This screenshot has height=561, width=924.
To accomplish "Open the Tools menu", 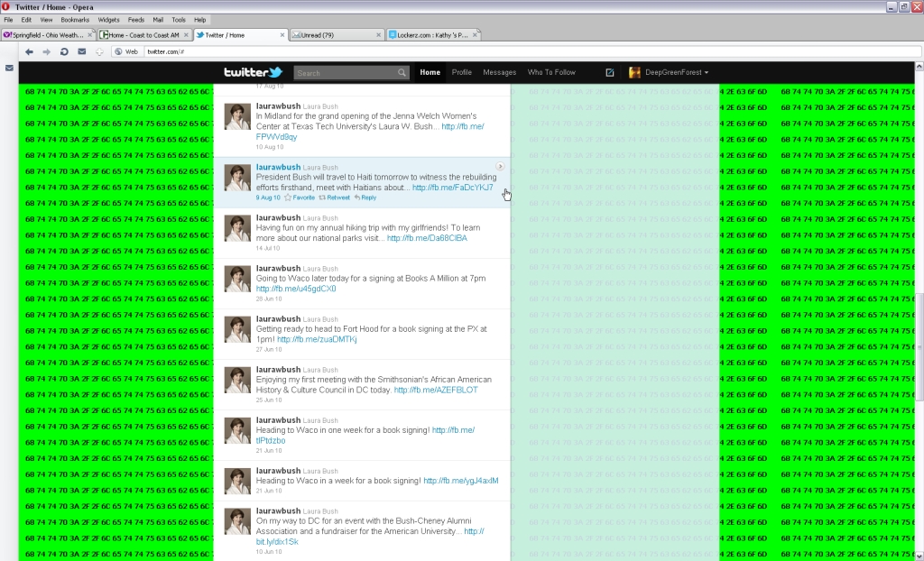I will [x=179, y=20].
